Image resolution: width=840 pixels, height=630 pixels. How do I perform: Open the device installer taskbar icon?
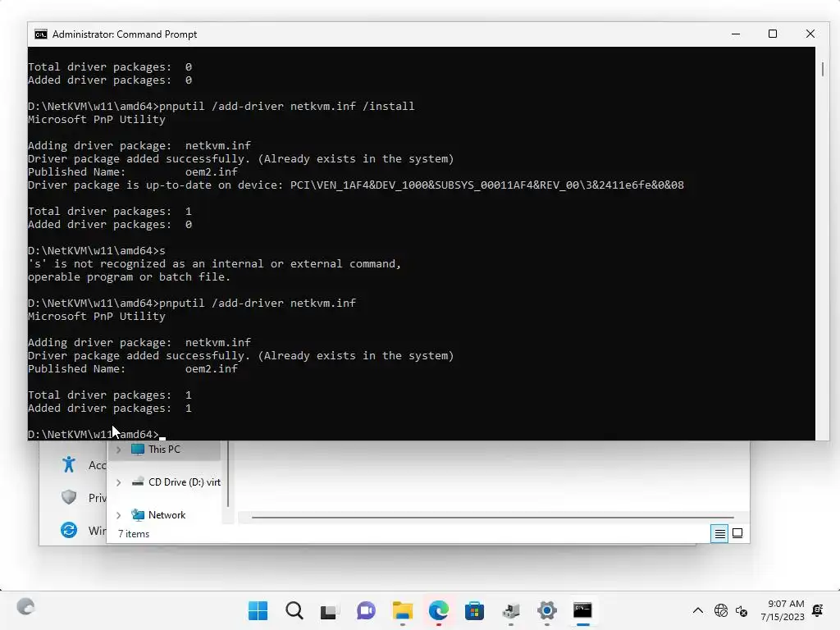[510, 610]
